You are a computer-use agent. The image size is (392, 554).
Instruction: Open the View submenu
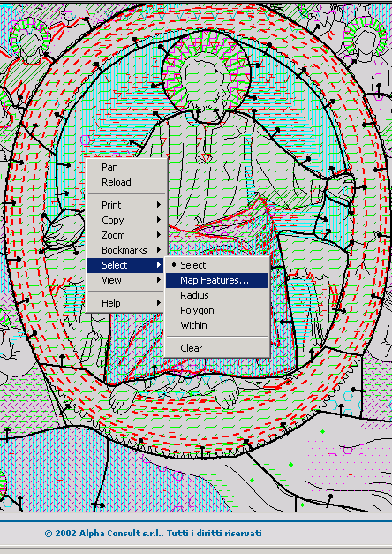[x=125, y=280]
